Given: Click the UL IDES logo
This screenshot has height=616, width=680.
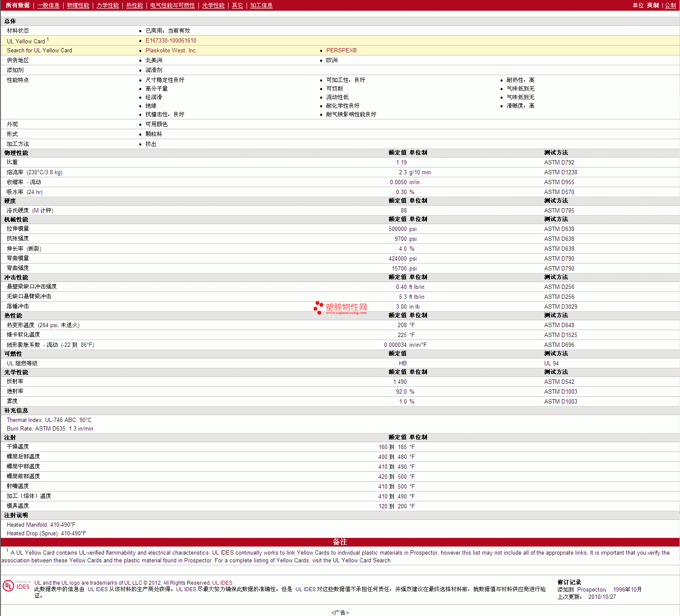Looking at the screenshot, I should 16,586.
